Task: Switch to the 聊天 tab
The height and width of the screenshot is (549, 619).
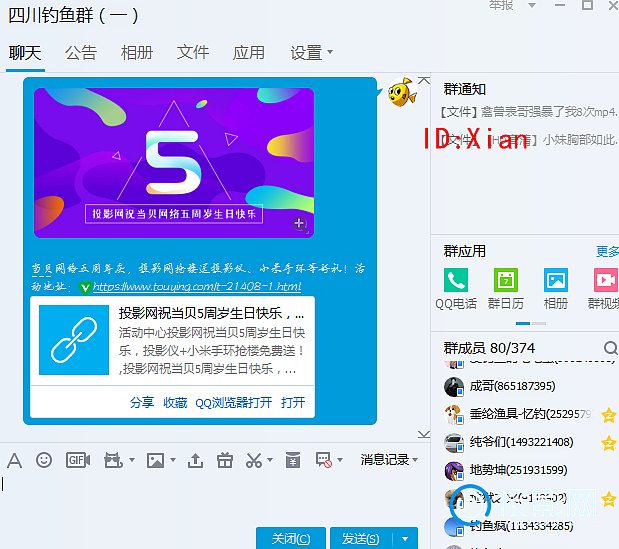Action: (25, 52)
